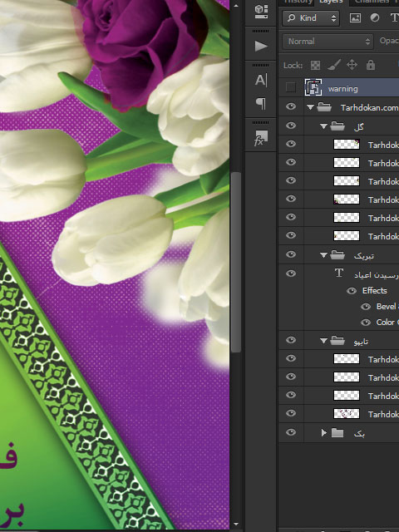Hide the Color overlay effect eye icon
This screenshot has height=532, width=399.
click(366, 323)
